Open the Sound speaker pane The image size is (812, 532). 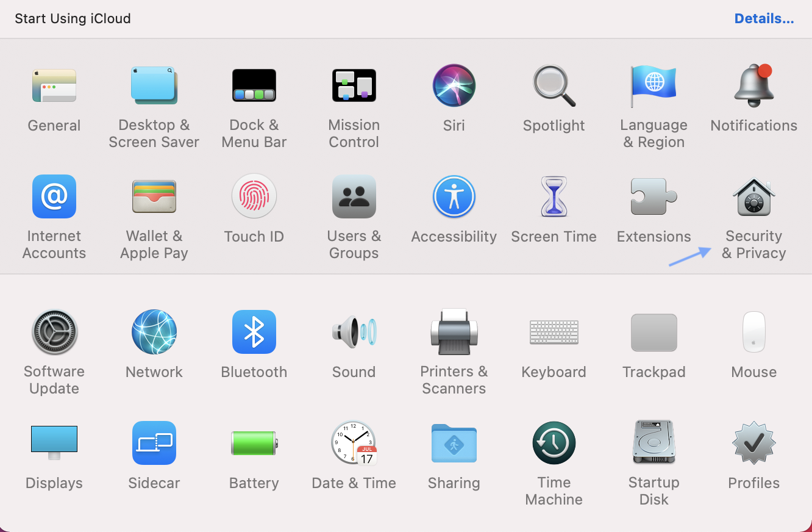(354, 332)
